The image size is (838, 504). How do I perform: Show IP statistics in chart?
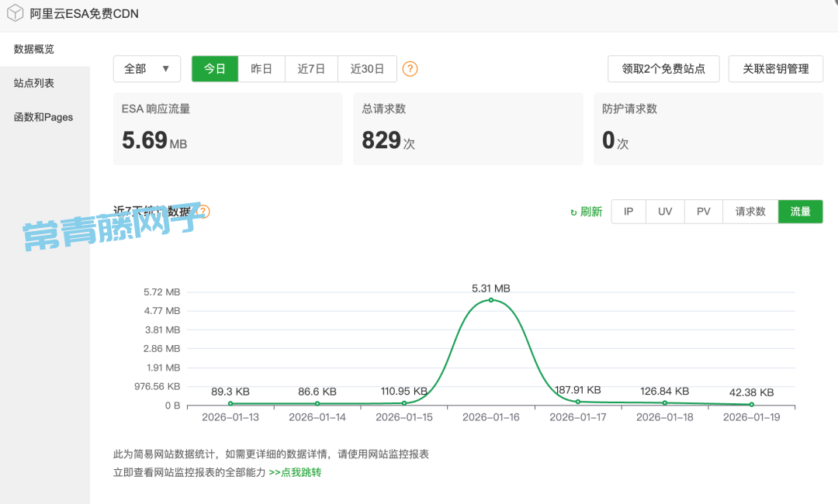point(628,212)
